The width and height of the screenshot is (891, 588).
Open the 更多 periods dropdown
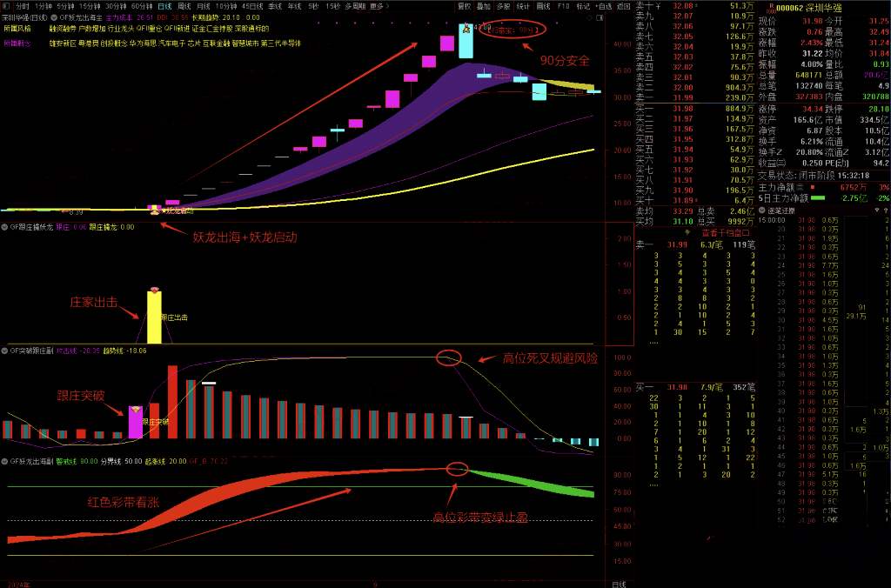[x=378, y=5]
